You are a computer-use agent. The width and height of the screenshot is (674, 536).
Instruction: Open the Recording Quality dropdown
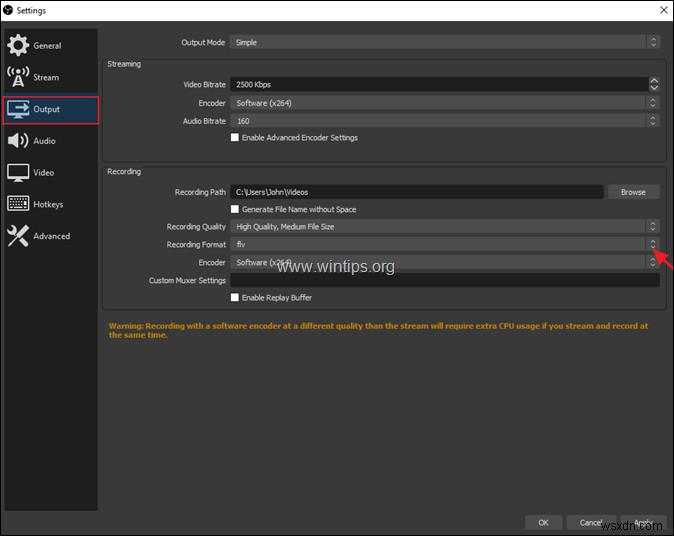pos(444,226)
